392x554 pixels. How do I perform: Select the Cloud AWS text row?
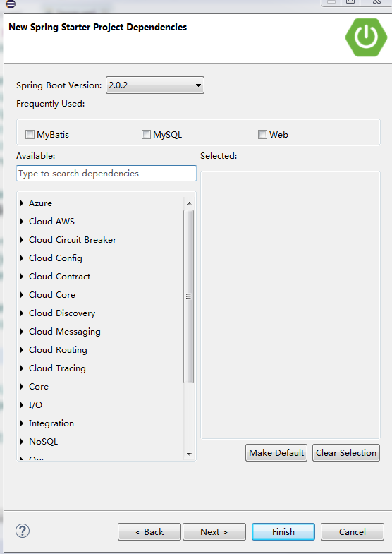point(52,222)
